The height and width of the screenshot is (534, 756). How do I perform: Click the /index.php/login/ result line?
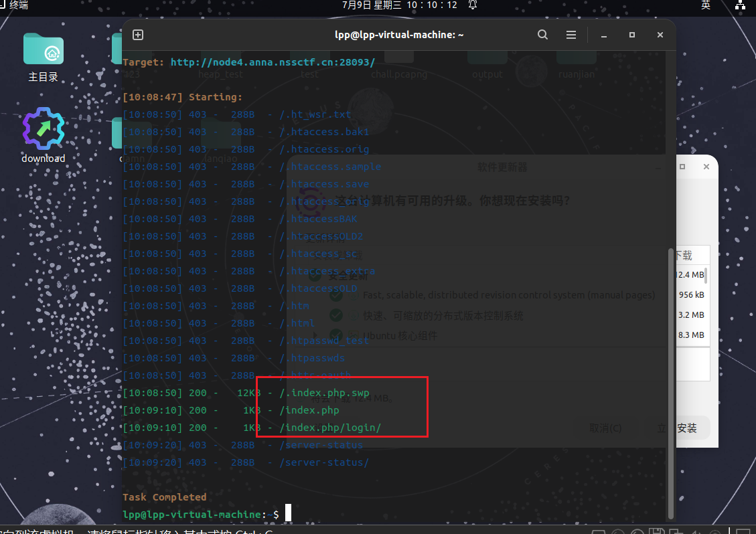(330, 428)
